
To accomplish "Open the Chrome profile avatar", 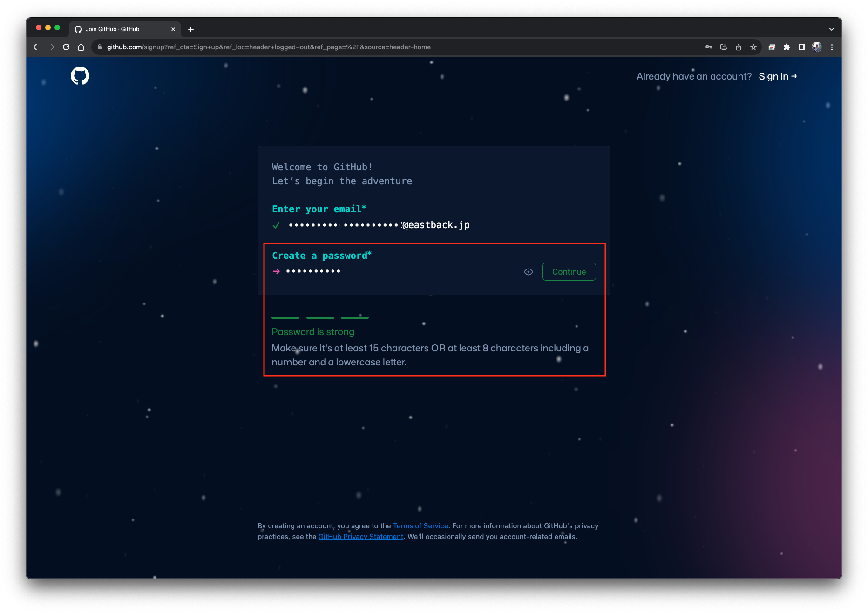I will click(817, 47).
